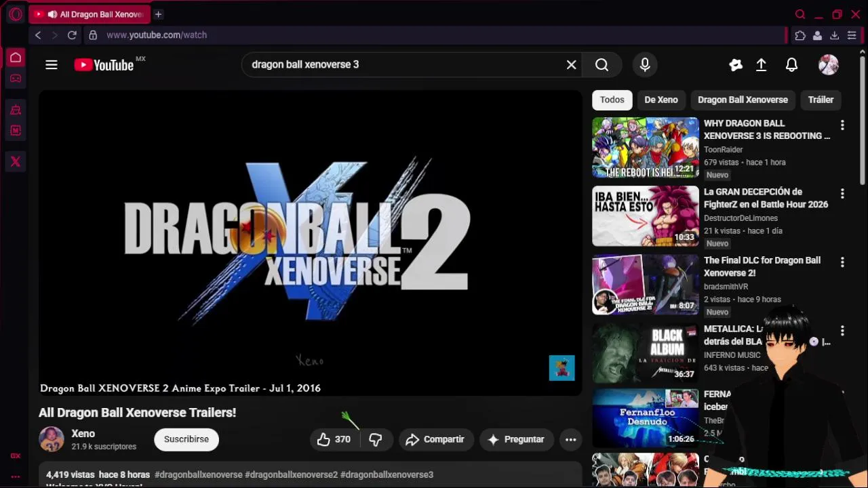The width and height of the screenshot is (868, 488).
Task: Open YouTube guide hamburger menu
Action: pos(52,65)
